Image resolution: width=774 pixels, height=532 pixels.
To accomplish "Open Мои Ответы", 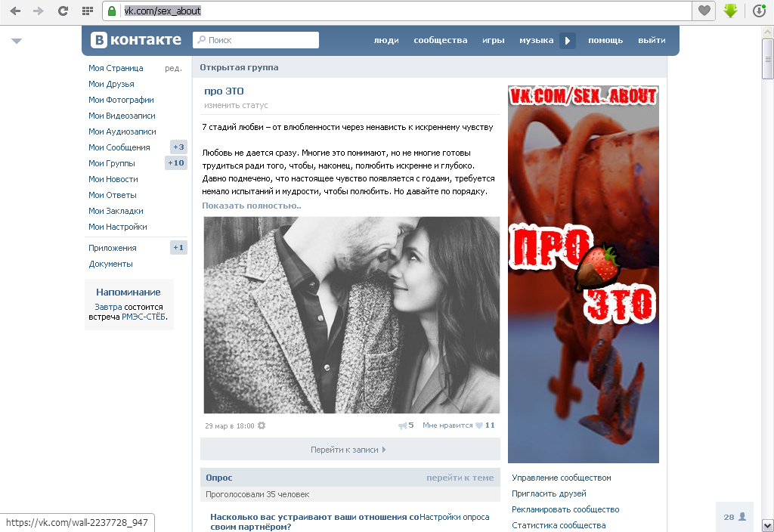I will pyautogui.click(x=113, y=195).
